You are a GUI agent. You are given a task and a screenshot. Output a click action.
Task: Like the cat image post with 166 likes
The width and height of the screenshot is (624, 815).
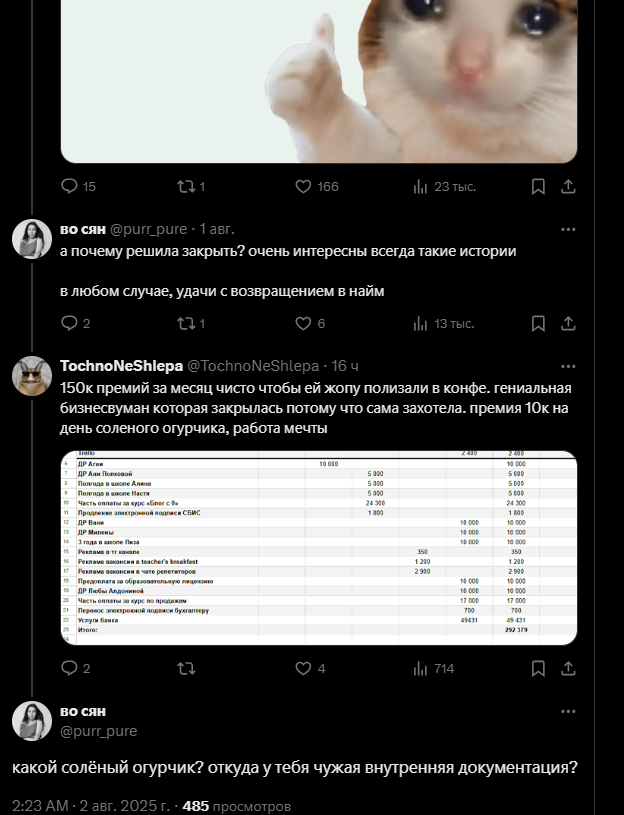tap(316, 186)
